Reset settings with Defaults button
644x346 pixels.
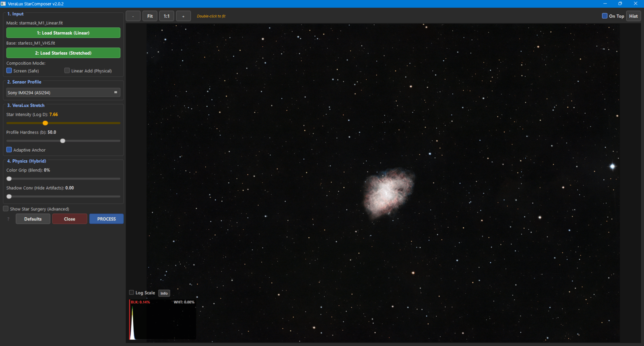(x=33, y=219)
